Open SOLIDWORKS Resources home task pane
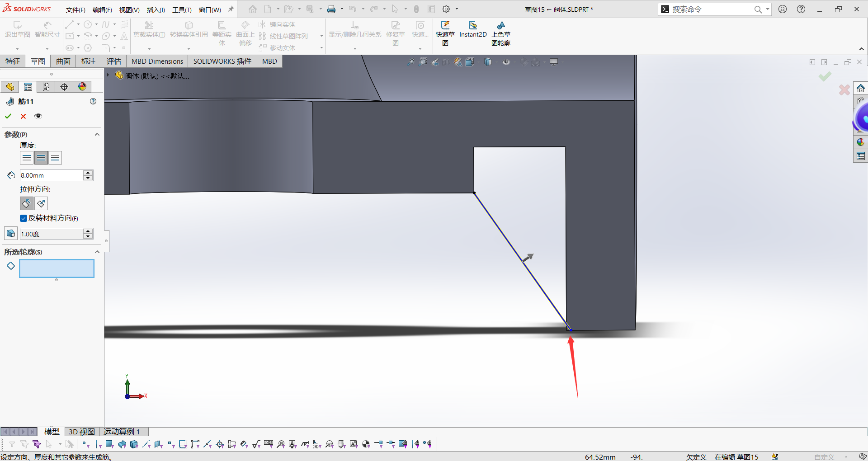Image resolution: width=868 pixels, height=461 pixels. click(861, 88)
